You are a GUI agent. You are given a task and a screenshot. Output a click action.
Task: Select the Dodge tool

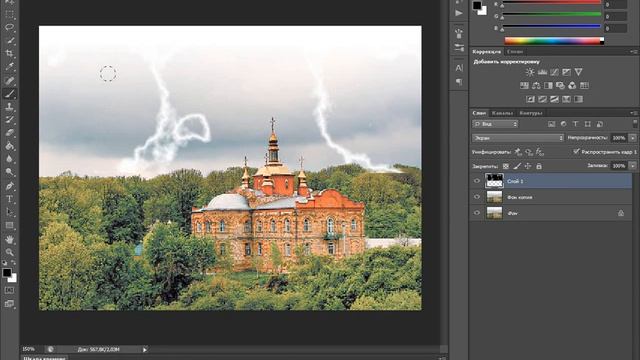9,172
